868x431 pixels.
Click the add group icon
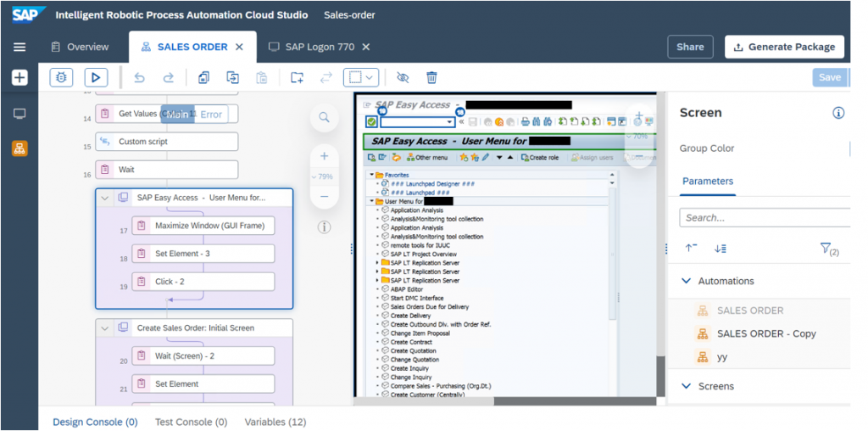coord(298,77)
